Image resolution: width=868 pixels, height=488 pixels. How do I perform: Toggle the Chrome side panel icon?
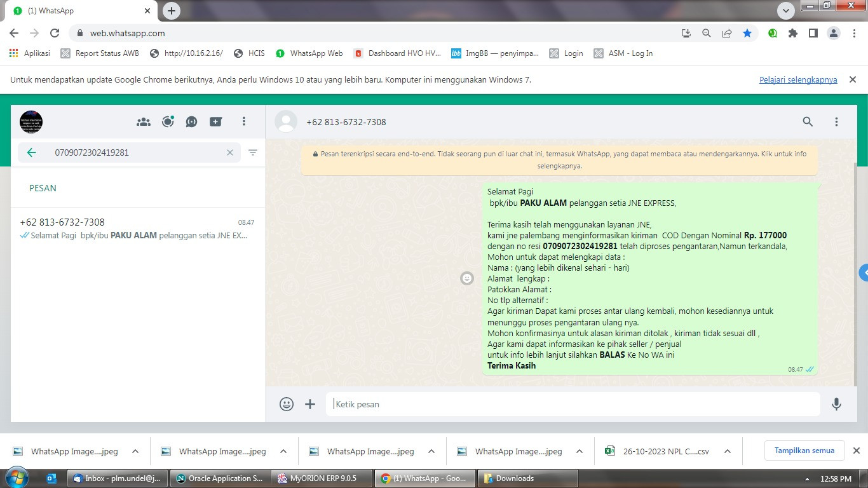[x=813, y=33]
